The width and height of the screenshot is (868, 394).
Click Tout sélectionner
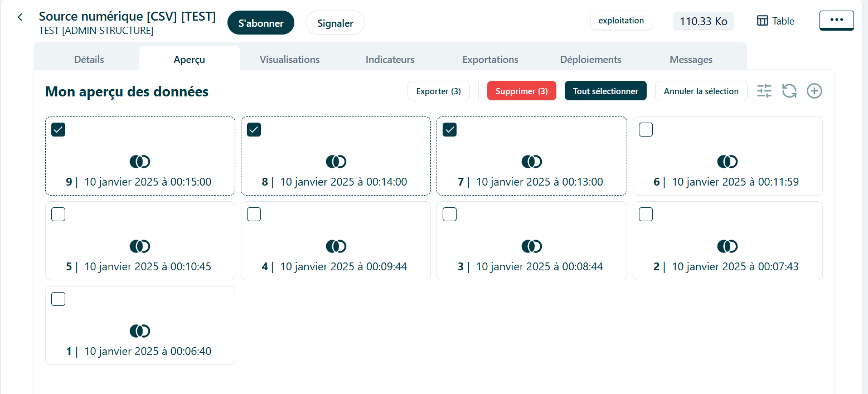[x=605, y=91]
